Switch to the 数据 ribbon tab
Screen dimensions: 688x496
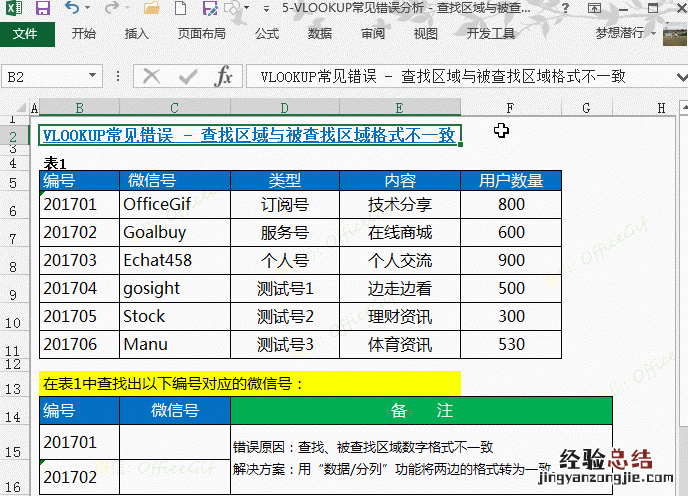pyautogui.click(x=320, y=33)
